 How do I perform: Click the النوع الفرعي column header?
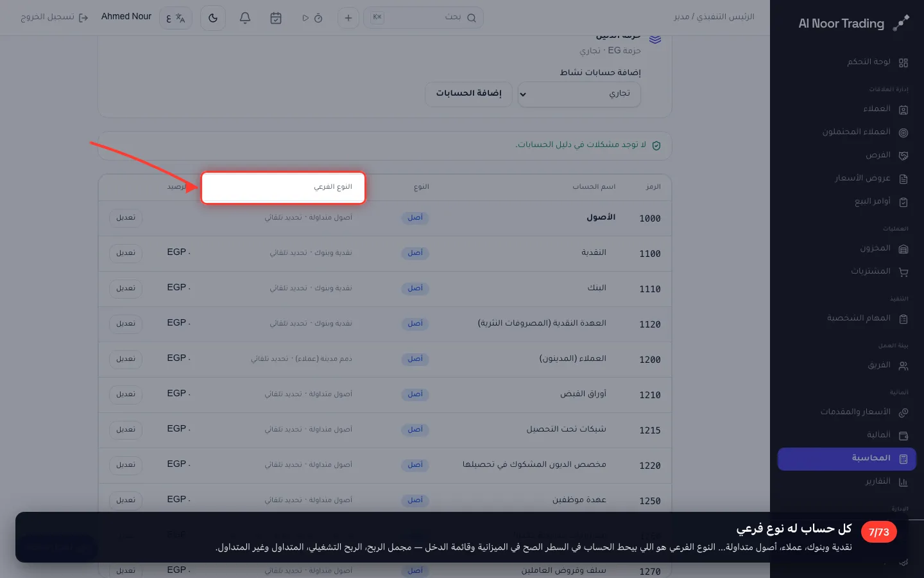[x=333, y=187]
